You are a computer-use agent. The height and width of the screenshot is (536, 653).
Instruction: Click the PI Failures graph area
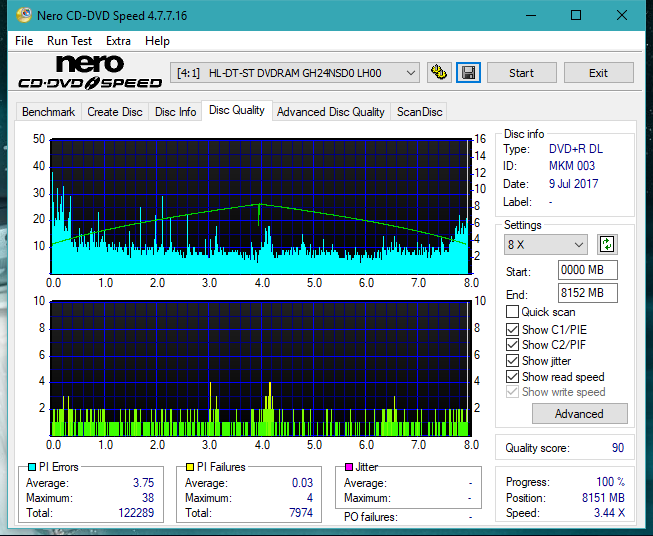[x=261, y=369]
